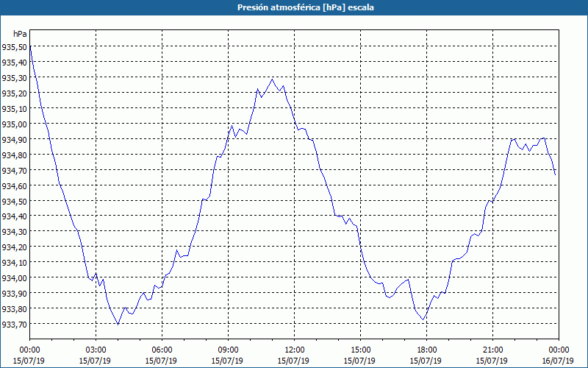Click the 933,80 y-axis label
Screen dimensions: 588x368
(14, 308)
